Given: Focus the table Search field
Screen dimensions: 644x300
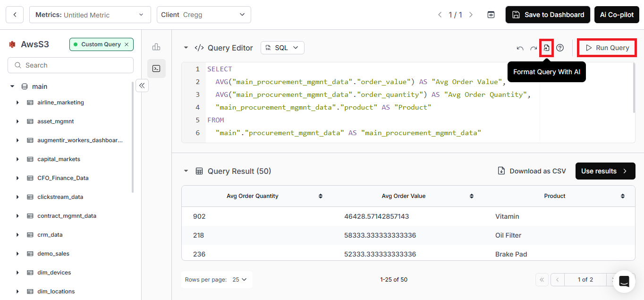Looking at the screenshot, I should (71, 65).
